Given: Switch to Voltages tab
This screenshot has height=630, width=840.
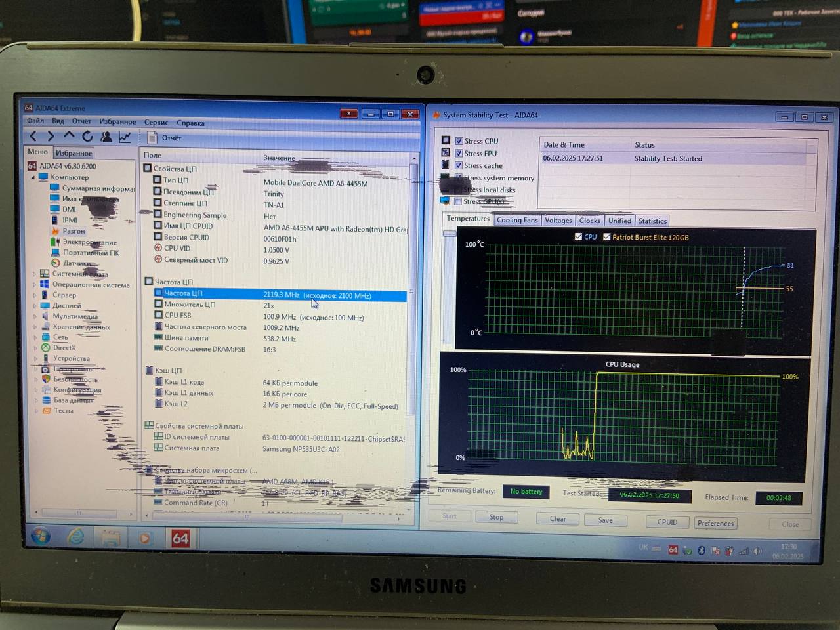Looking at the screenshot, I should (558, 220).
